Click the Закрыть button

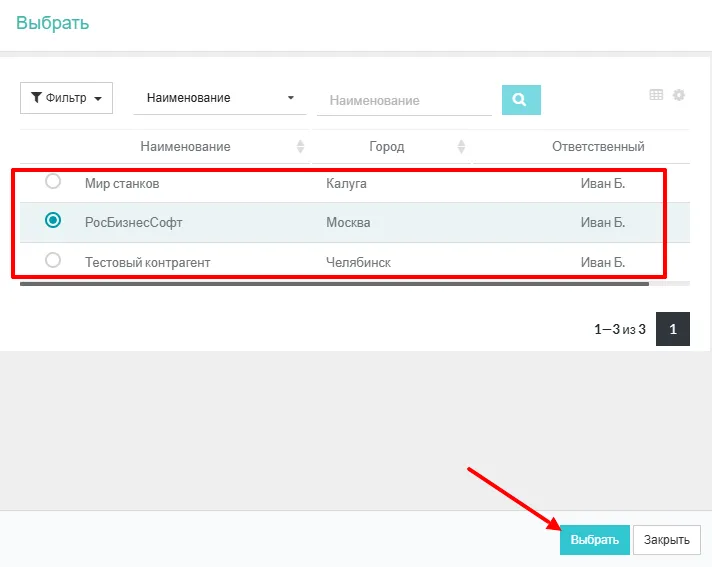(666, 540)
